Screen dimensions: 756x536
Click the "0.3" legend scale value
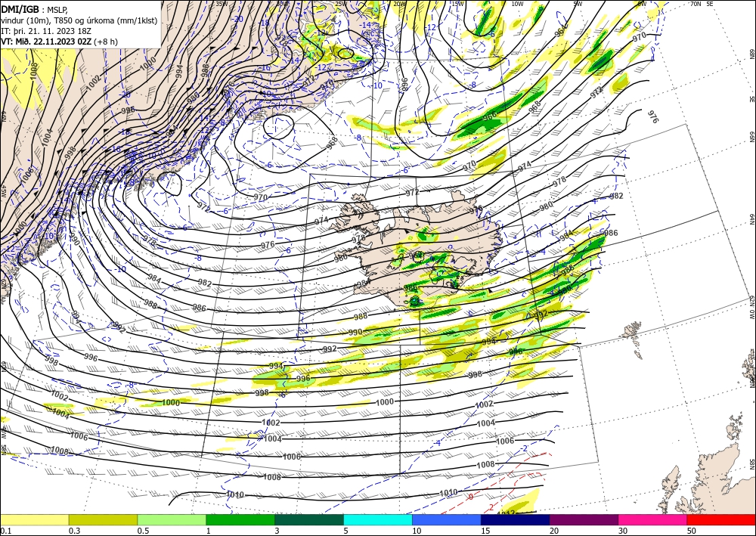(74, 531)
